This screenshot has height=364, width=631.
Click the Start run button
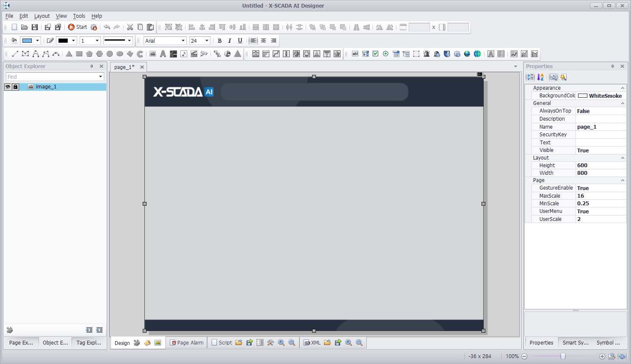pyautogui.click(x=77, y=27)
